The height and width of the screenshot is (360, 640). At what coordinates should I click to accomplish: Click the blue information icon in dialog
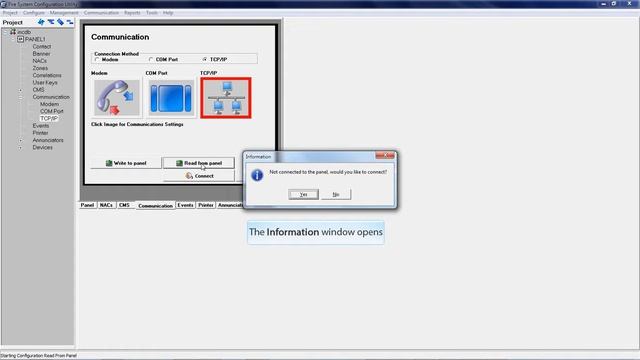tap(257, 175)
